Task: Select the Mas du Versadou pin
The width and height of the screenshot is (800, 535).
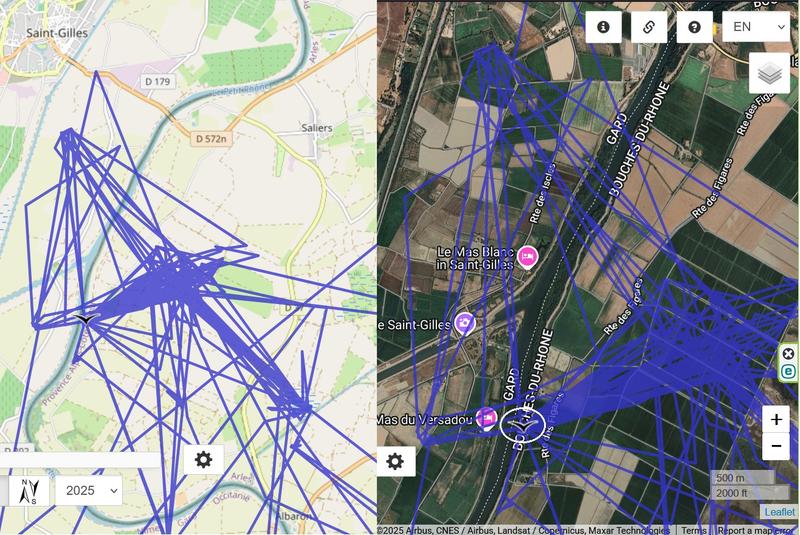Action: [x=487, y=419]
